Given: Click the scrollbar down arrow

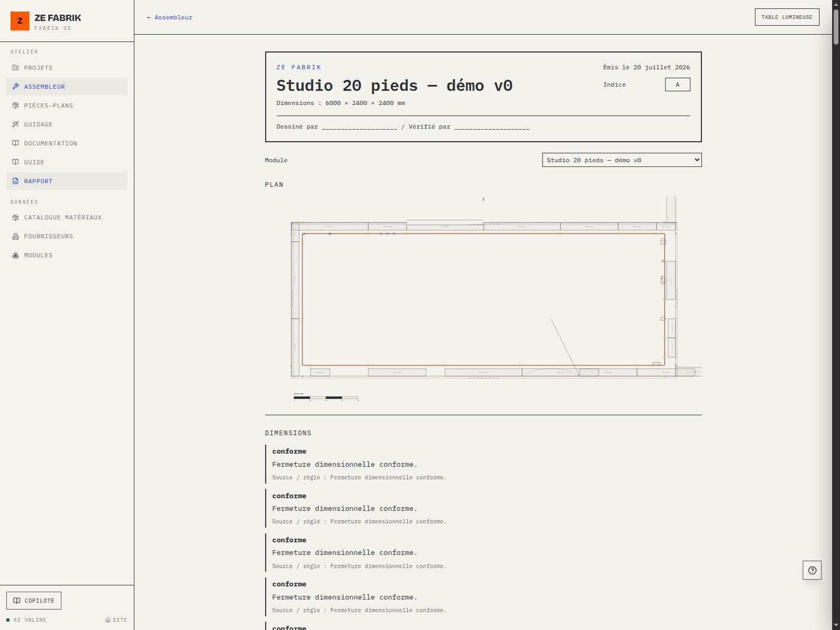Looking at the screenshot, I should pyautogui.click(x=836, y=625).
